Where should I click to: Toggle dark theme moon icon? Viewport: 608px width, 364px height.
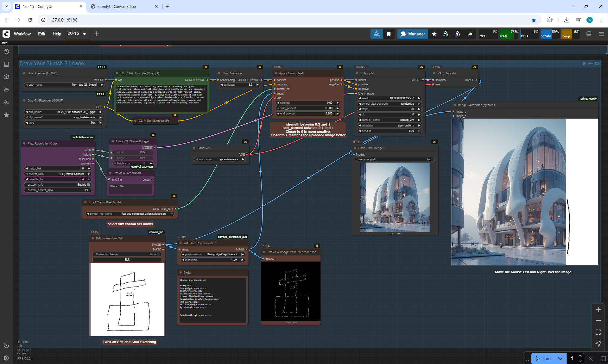6,345
